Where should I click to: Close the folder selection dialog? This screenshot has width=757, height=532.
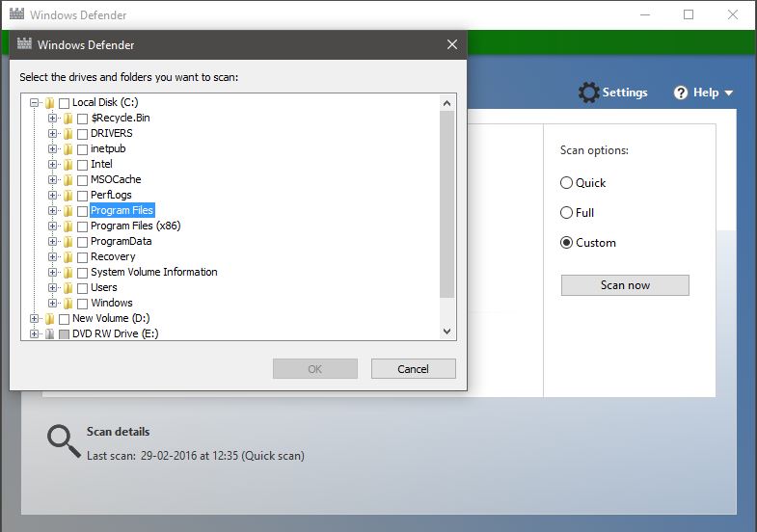point(452,44)
